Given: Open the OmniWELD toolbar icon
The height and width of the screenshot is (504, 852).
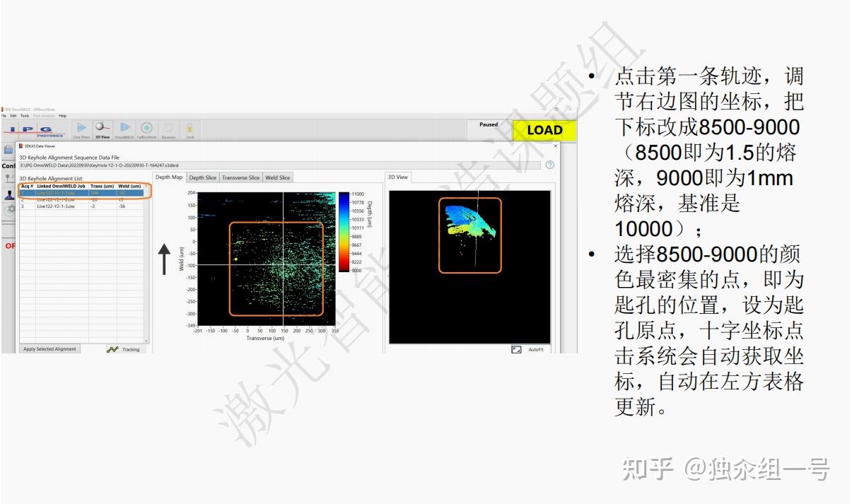Looking at the screenshot, I should click(x=124, y=129).
